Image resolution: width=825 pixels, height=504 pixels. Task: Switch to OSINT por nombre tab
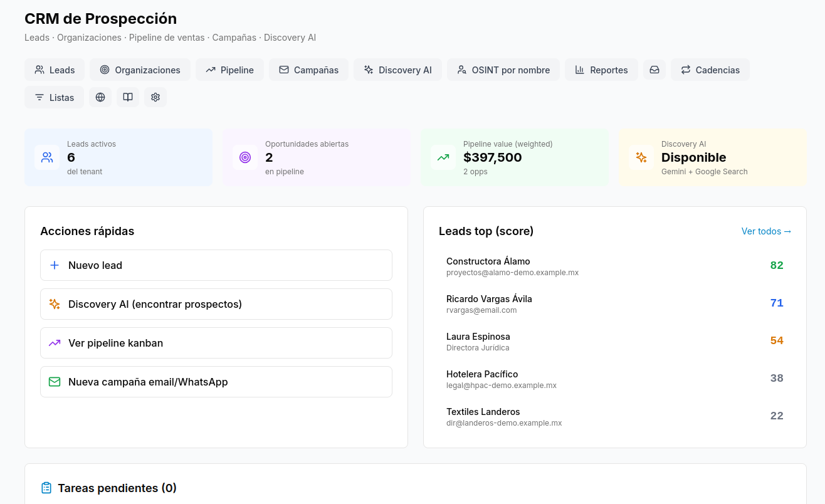pos(503,70)
